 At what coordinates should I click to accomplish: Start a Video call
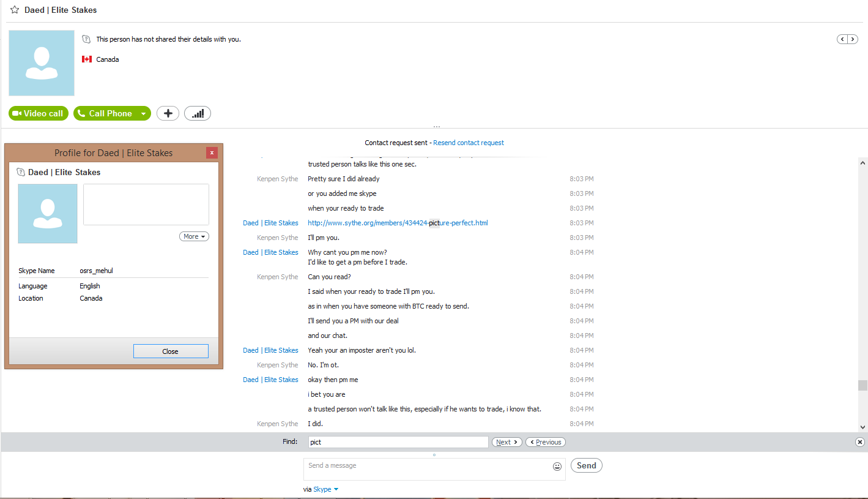click(39, 113)
